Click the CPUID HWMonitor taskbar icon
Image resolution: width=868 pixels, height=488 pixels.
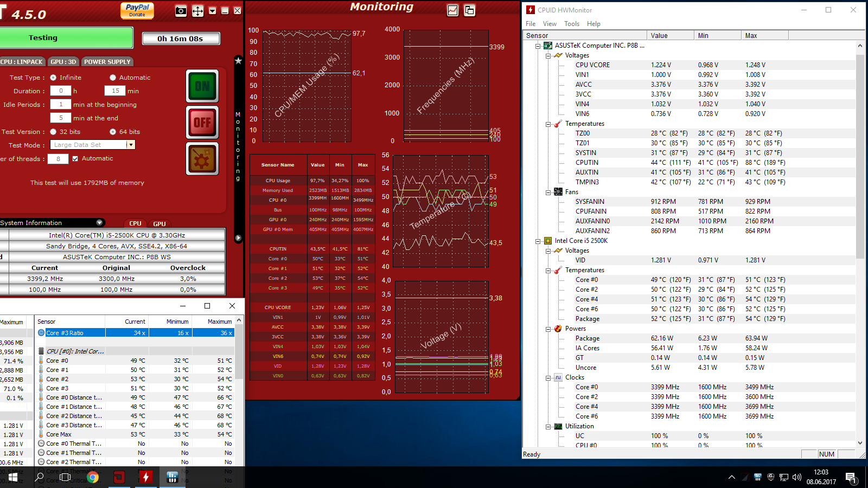pyautogui.click(x=145, y=477)
